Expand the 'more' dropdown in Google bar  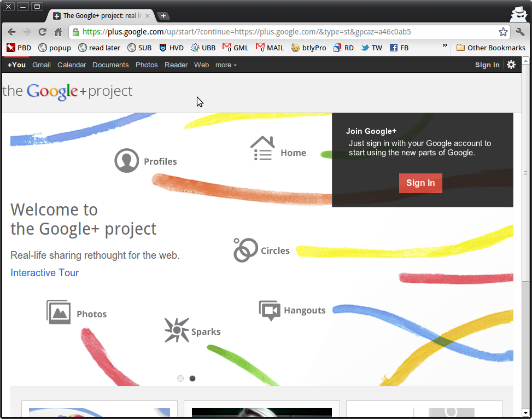(226, 65)
